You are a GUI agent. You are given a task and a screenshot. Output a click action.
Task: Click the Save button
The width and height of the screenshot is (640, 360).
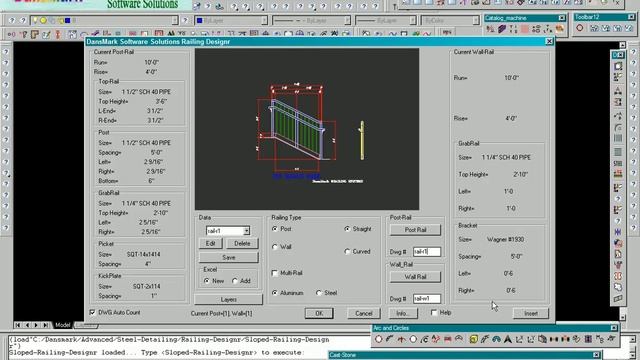pyautogui.click(x=229, y=258)
